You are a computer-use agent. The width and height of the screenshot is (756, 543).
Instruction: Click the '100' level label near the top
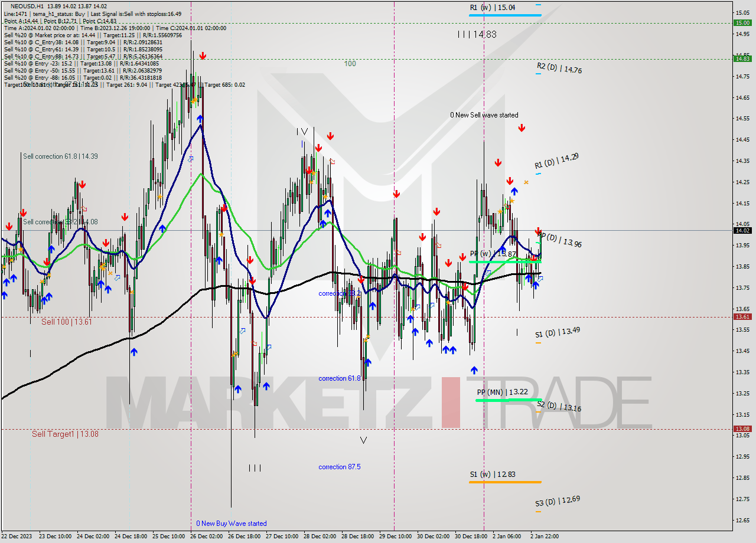click(x=350, y=63)
